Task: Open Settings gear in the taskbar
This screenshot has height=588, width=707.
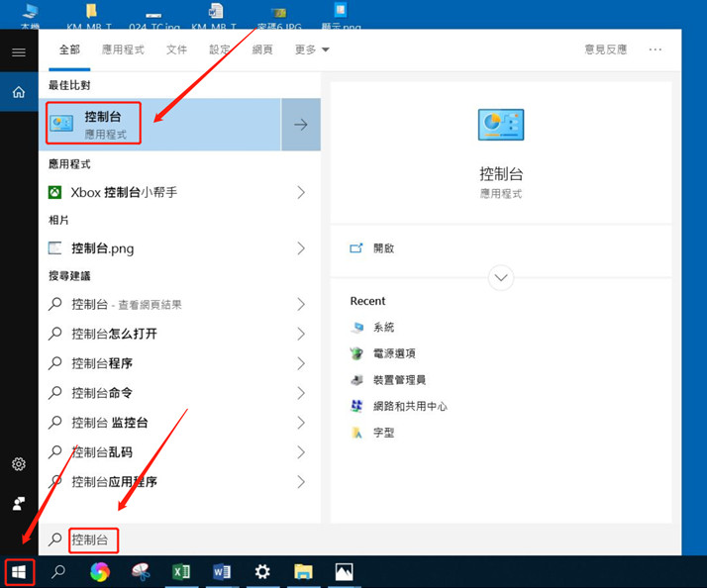Action: click(262, 572)
